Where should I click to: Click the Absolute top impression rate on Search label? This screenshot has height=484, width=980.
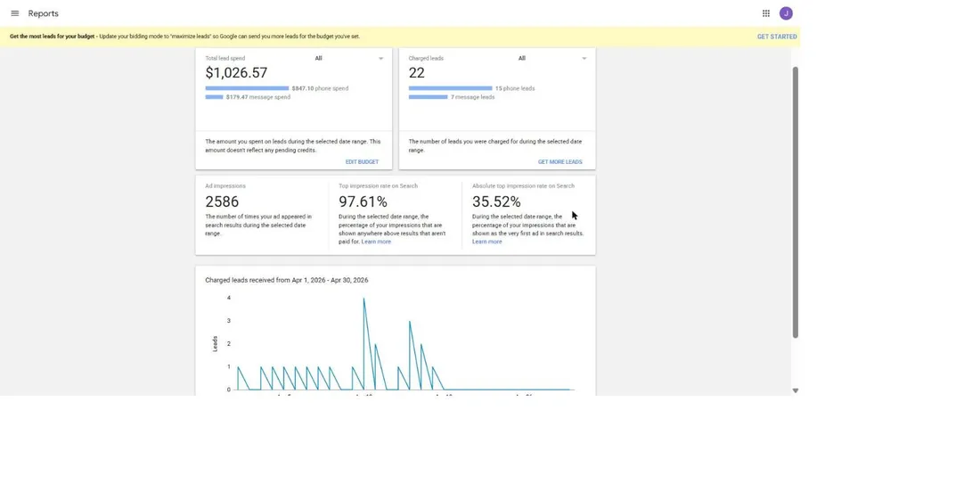click(x=523, y=185)
